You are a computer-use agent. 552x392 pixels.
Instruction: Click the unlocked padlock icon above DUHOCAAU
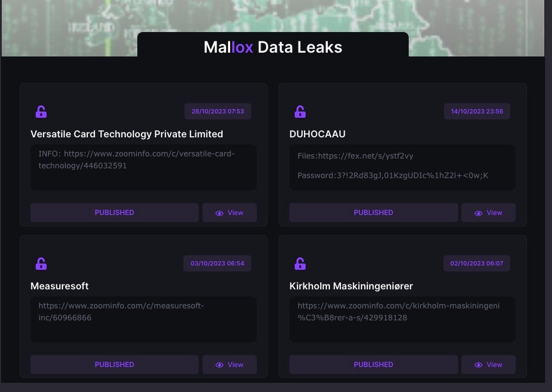pos(300,112)
